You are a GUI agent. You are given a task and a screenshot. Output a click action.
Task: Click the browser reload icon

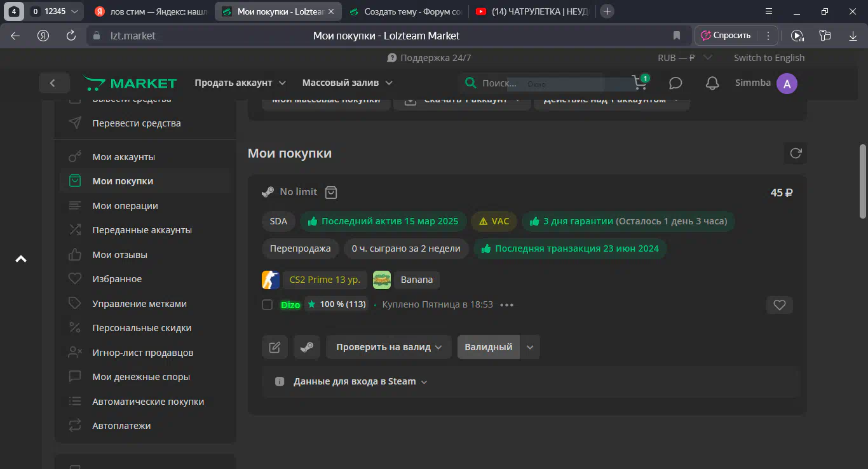click(71, 36)
